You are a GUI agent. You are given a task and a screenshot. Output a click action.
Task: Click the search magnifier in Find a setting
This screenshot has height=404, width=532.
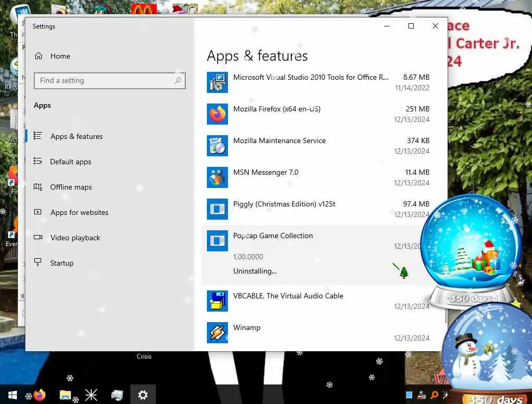coord(178,80)
